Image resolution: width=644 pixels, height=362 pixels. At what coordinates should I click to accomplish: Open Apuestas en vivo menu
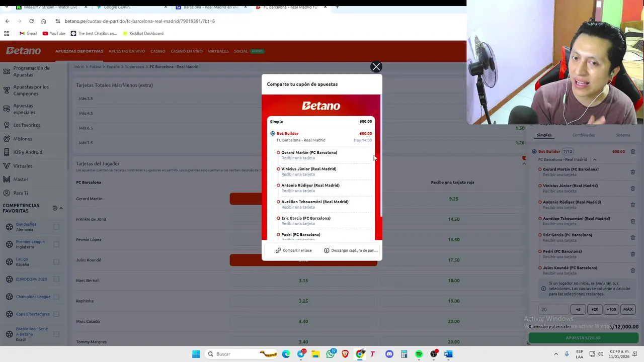[127, 51]
